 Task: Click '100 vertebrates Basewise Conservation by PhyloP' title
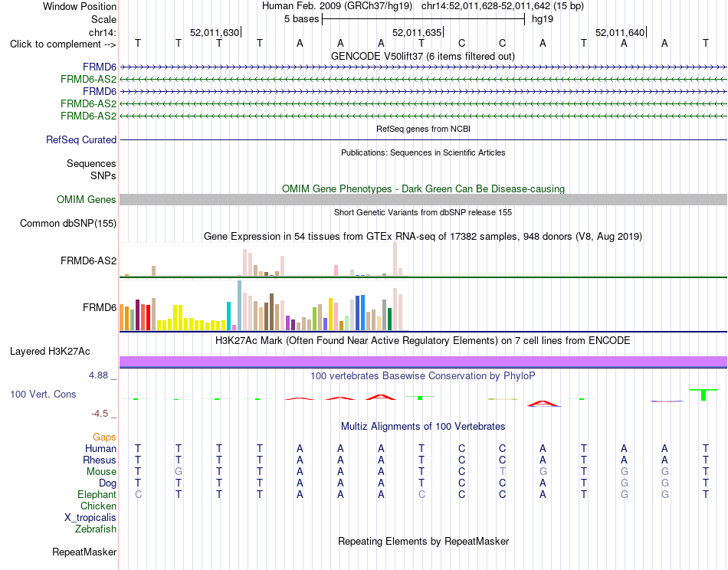click(x=423, y=376)
